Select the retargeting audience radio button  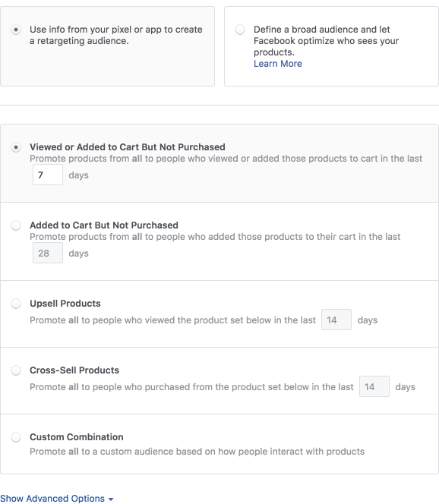point(16,30)
